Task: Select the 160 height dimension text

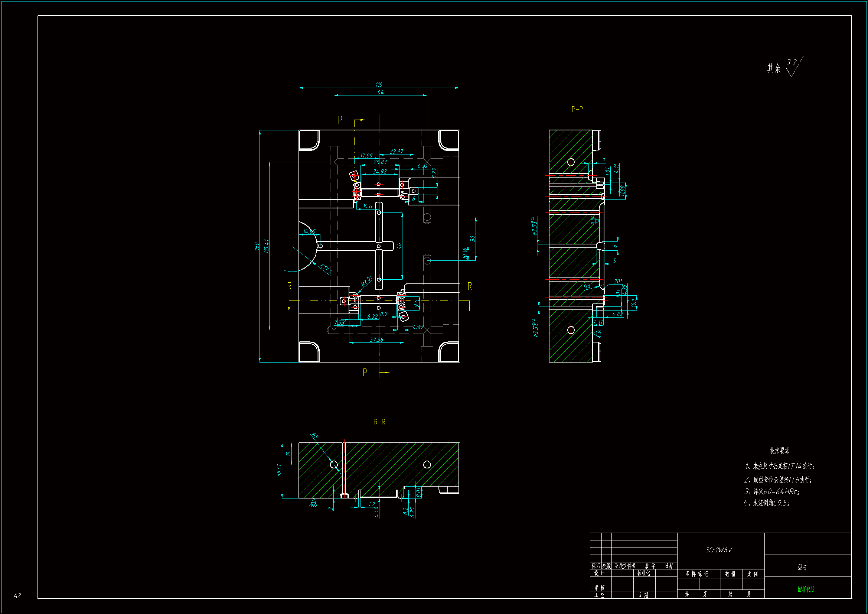Action: coord(257,246)
